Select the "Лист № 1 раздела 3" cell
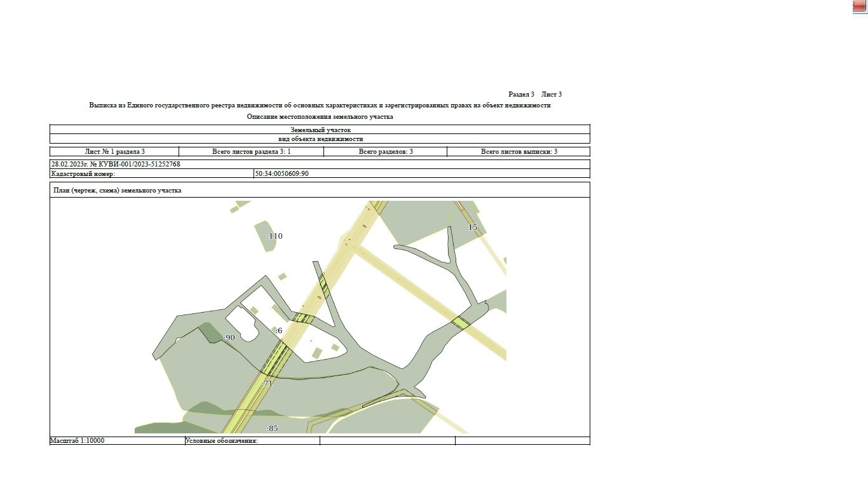This screenshot has height=488, width=868. 114,151
